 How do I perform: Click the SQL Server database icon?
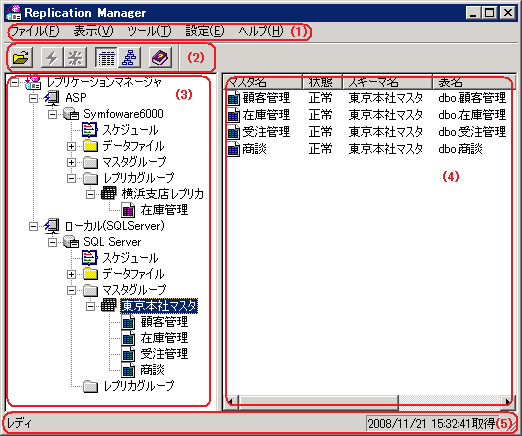point(71,242)
